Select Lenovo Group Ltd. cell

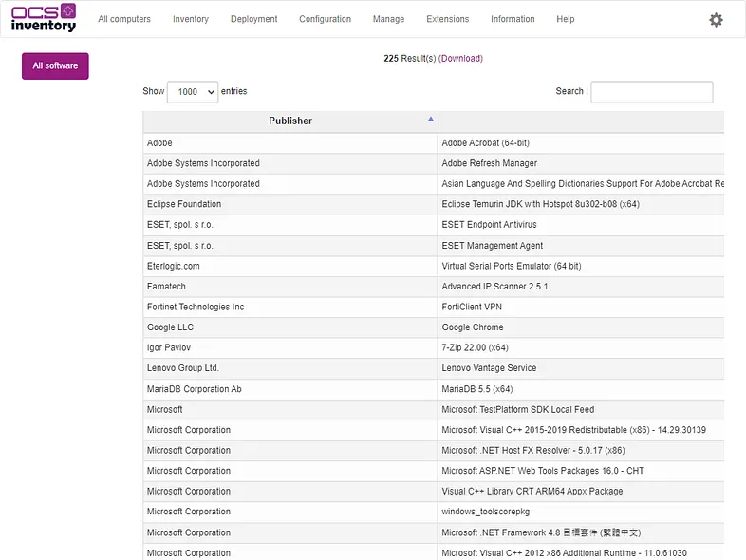290,368
